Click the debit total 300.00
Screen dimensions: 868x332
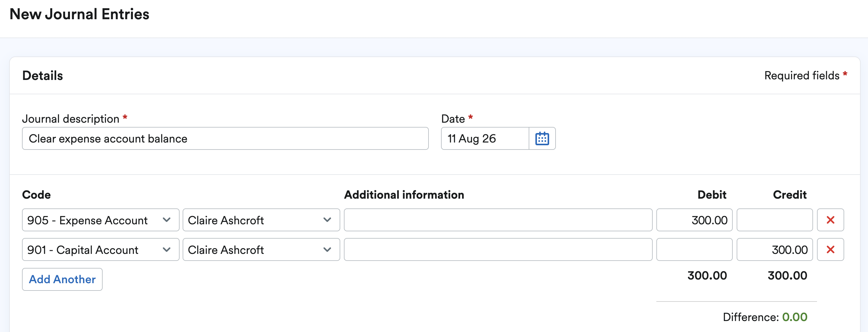point(707,276)
